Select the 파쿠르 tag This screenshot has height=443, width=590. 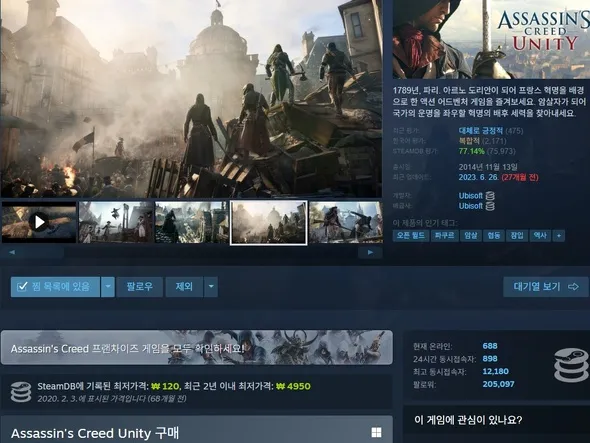click(444, 236)
